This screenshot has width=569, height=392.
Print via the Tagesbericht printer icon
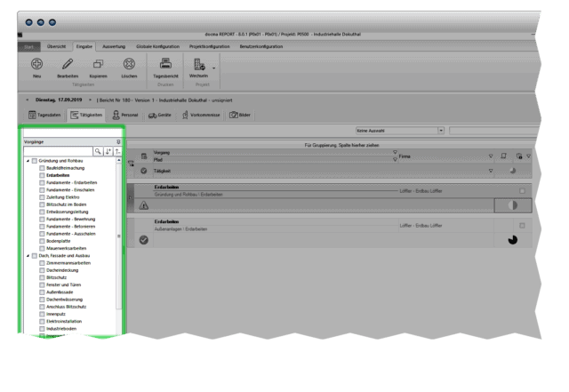(x=165, y=63)
